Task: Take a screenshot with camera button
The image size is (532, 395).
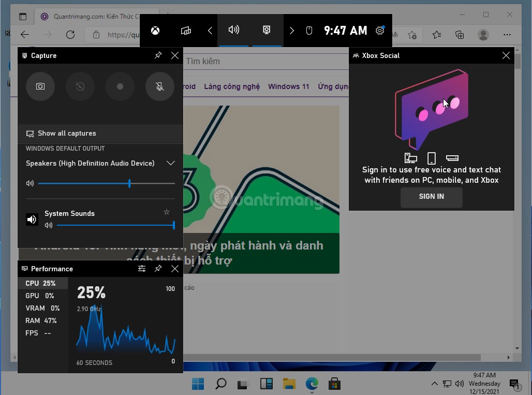Action: (x=40, y=86)
